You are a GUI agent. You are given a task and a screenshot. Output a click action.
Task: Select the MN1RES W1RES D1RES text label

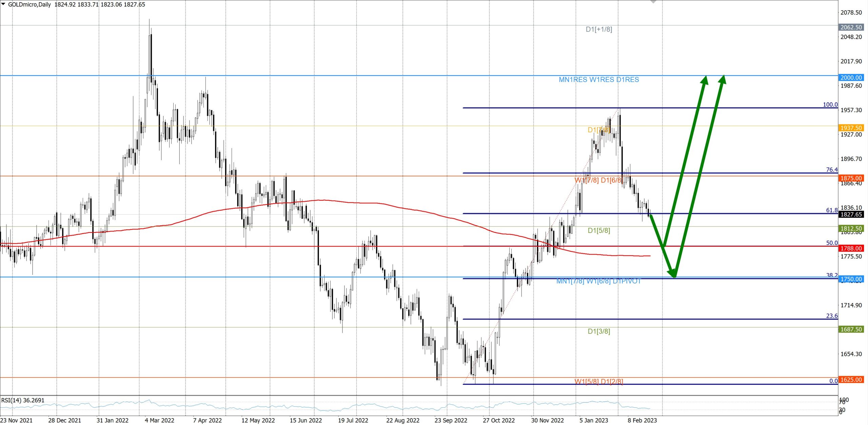click(599, 80)
